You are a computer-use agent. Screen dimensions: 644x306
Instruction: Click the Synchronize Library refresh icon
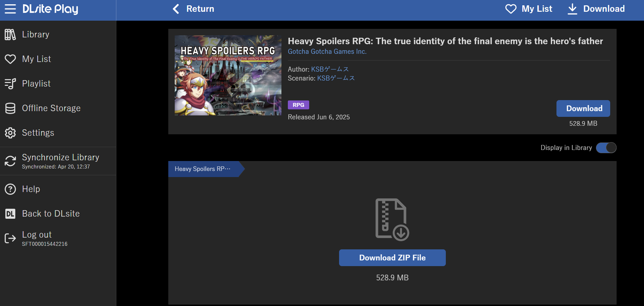click(10, 161)
